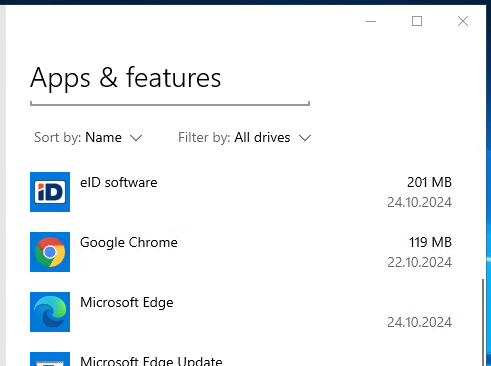Open the Sort by Name dropdown
Screen dimensions: 491x366
[x=88, y=137]
